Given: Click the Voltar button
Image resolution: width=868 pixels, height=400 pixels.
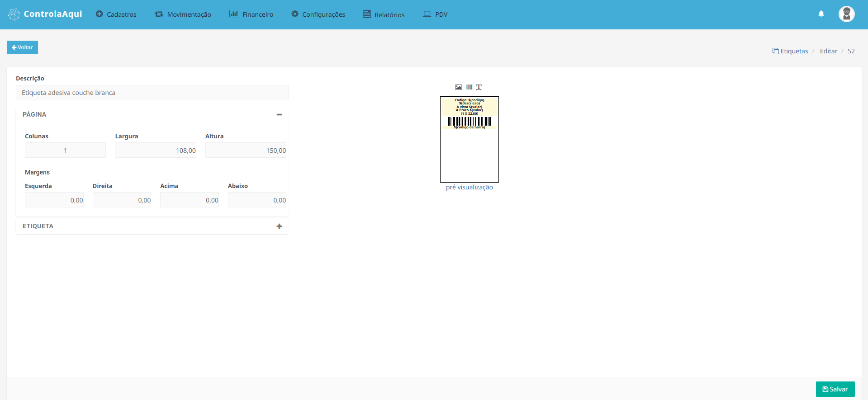Looking at the screenshot, I should point(22,47).
